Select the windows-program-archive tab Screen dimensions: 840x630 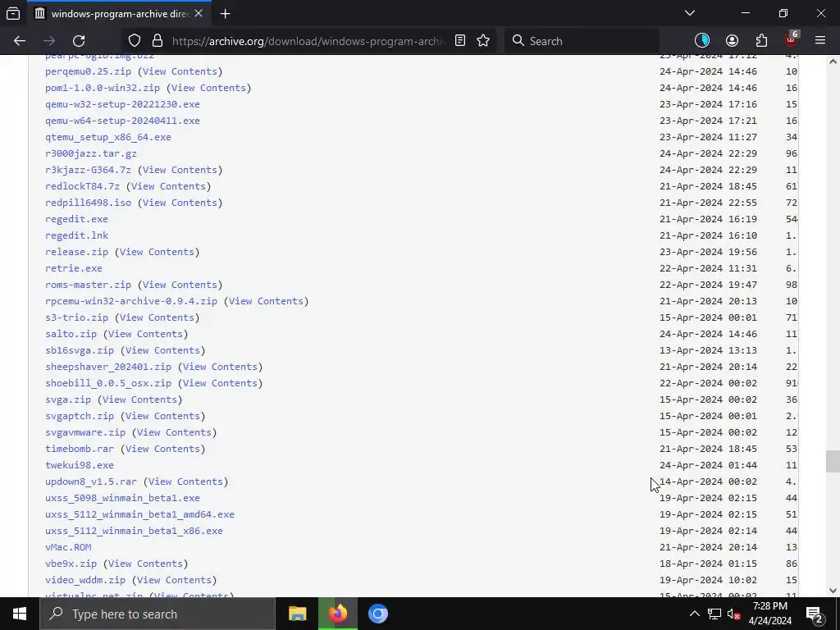click(x=120, y=14)
